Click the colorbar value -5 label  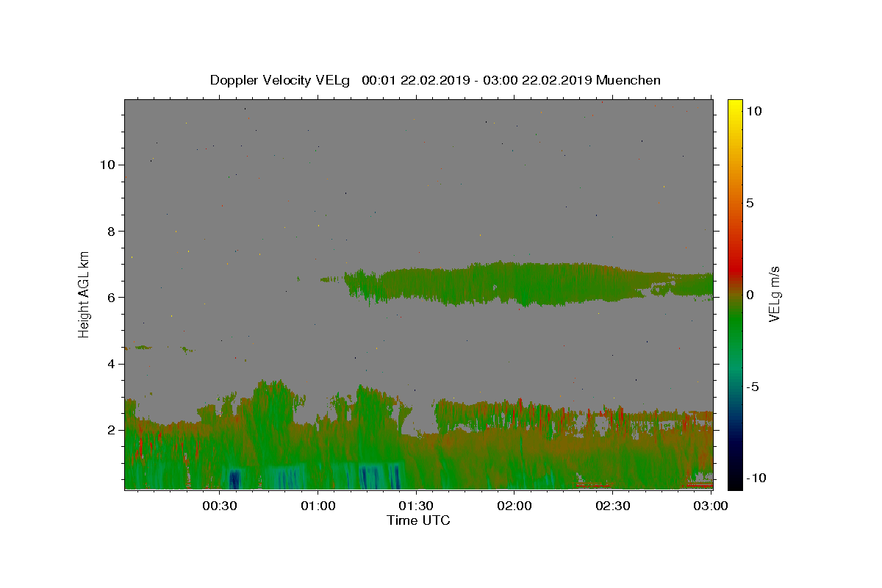(x=753, y=387)
